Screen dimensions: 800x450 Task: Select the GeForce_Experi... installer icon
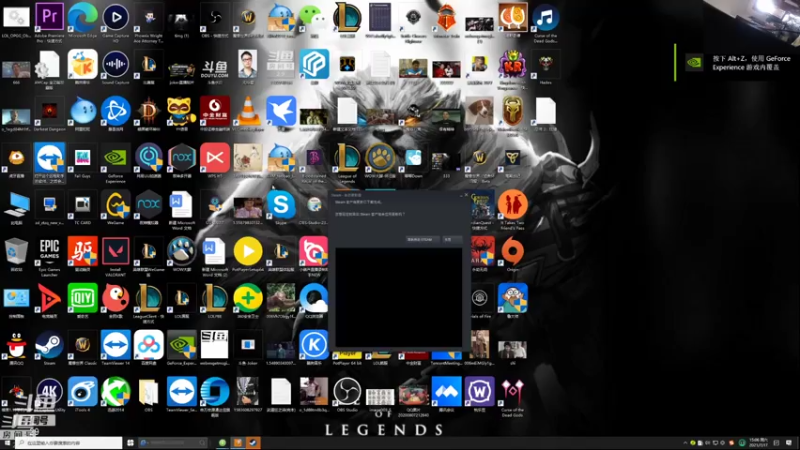point(182,345)
